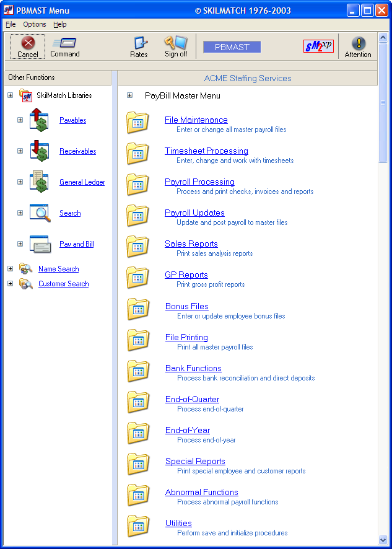Open the Payroll Processing link

coord(199,182)
